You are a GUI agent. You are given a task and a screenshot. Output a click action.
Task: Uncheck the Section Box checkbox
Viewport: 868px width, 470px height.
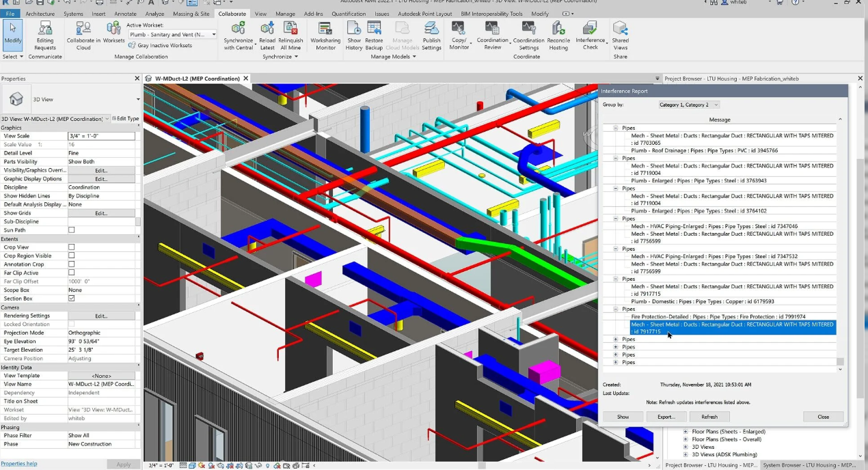tap(71, 299)
